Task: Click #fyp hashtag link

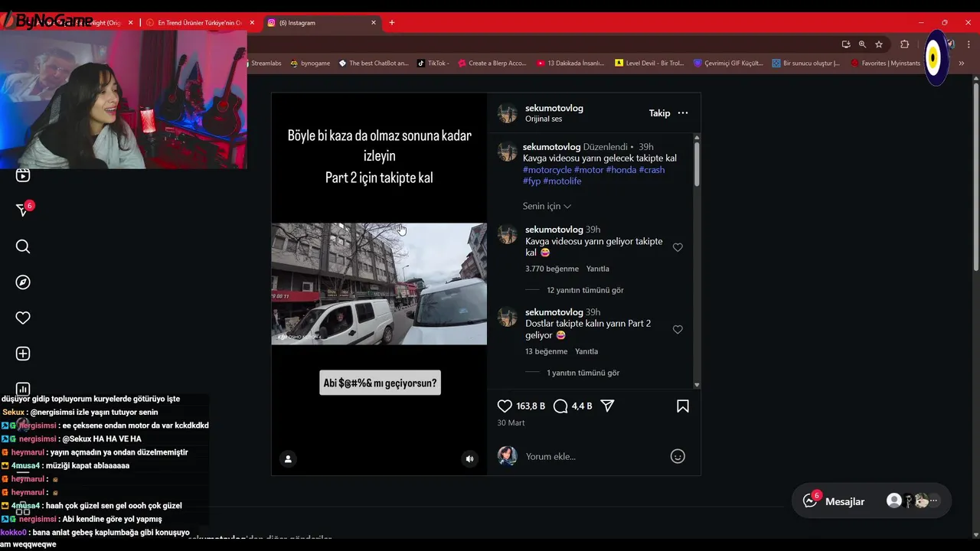Action: coord(531,181)
